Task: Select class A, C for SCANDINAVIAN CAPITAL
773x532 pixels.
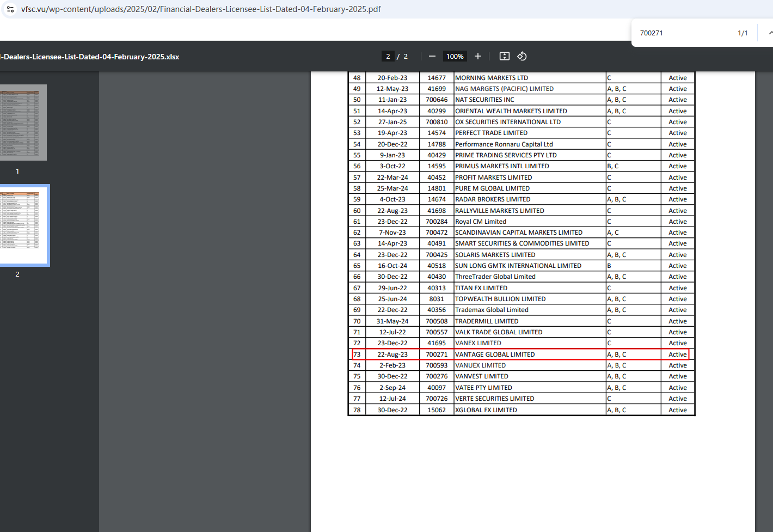Action: click(x=613, y=233)
